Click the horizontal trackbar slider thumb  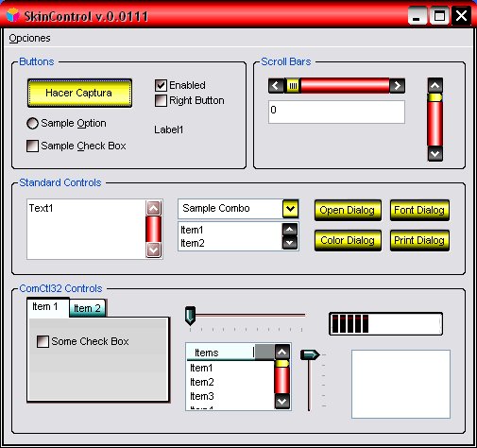click(190, 316)
